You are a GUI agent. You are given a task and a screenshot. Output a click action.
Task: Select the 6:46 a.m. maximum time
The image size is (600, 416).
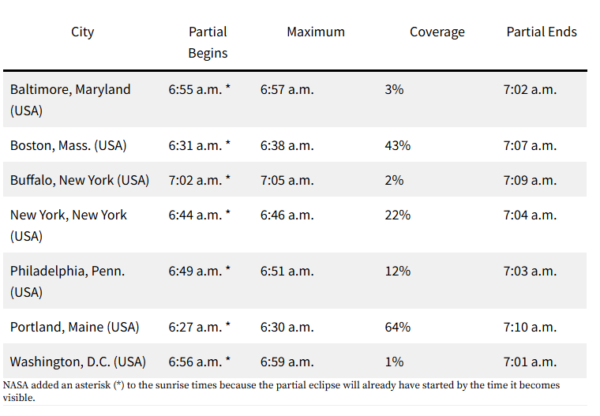pos(287,215)
